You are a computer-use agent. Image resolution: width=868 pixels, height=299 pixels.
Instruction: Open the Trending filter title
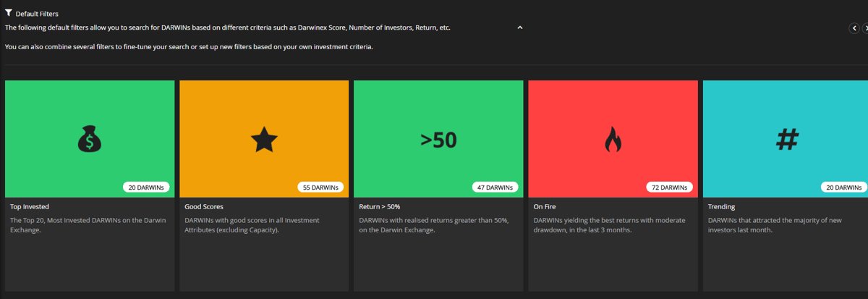(721, 207)
